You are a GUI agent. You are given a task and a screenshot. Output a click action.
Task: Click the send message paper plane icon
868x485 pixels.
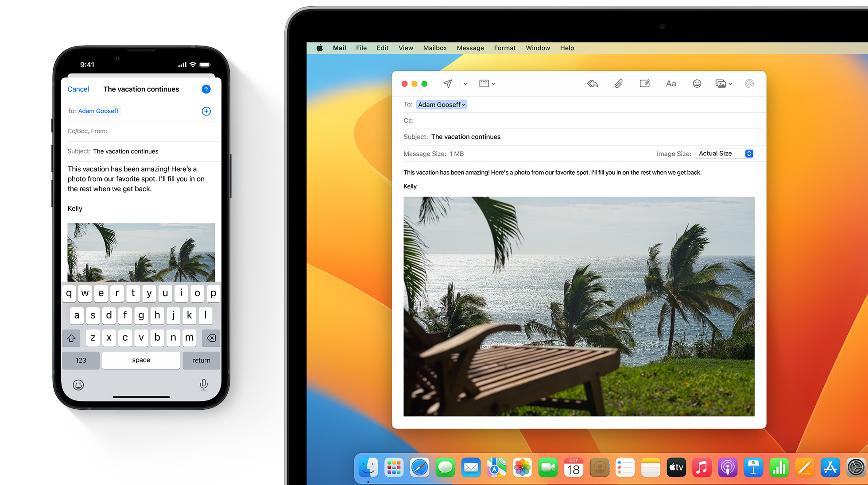(x=448, y=84)
